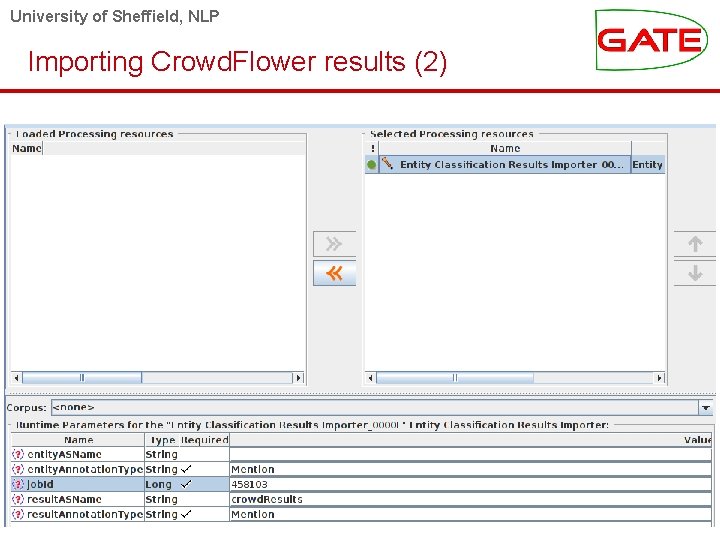Image resolution: width=720 pixels, height=540 pixels.
Task: Move selected resource down with down arrow
Action: [695, 273]
